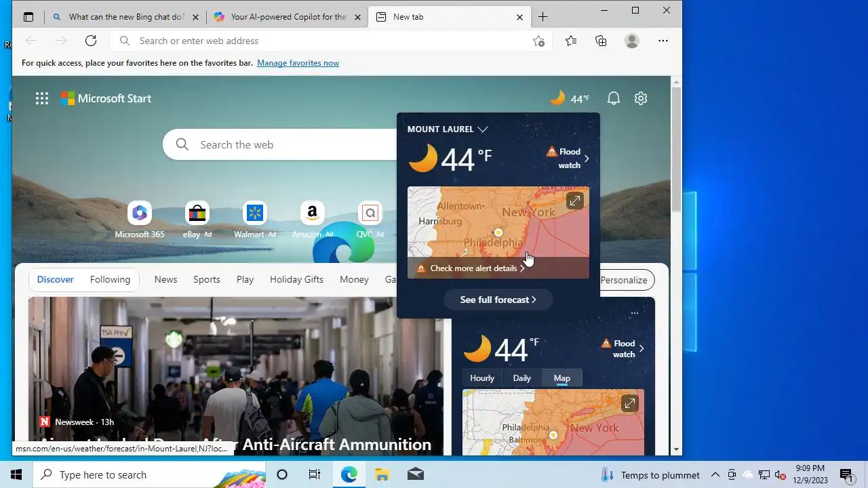Click See full forecast button
Viewport: 868px width, 488px height.
498,300
